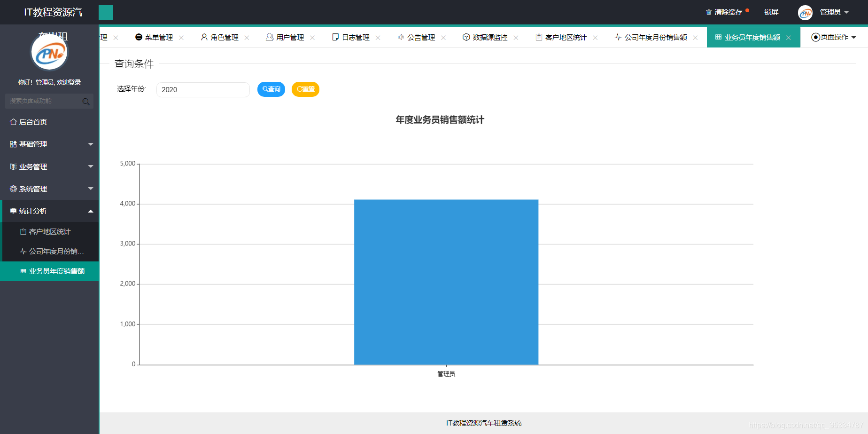Click the 管理员 x-axis label

coord(446,374)
